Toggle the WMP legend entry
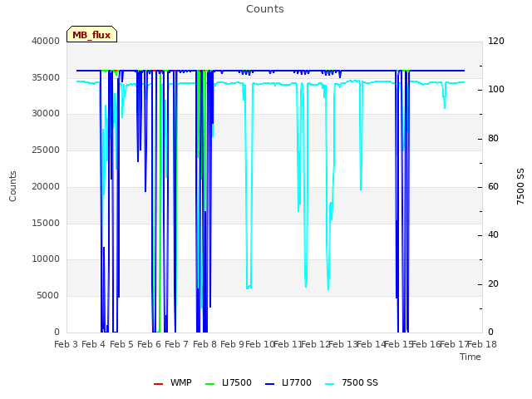 (173, 382)
